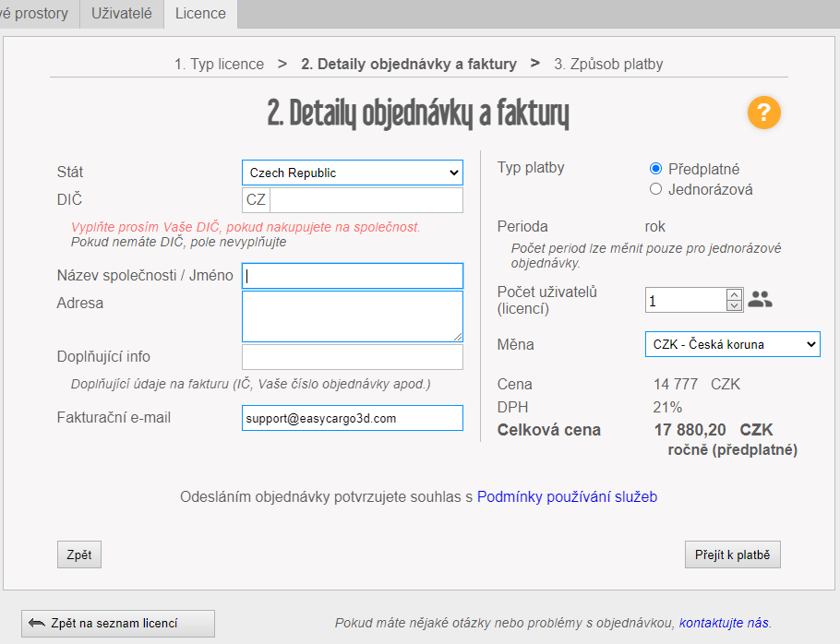Image resolution: width=840 pixels, height=644 pixels.
Task: Select the Jednorázová payment type
Action: pyautogui.click(x=656, y=189)
